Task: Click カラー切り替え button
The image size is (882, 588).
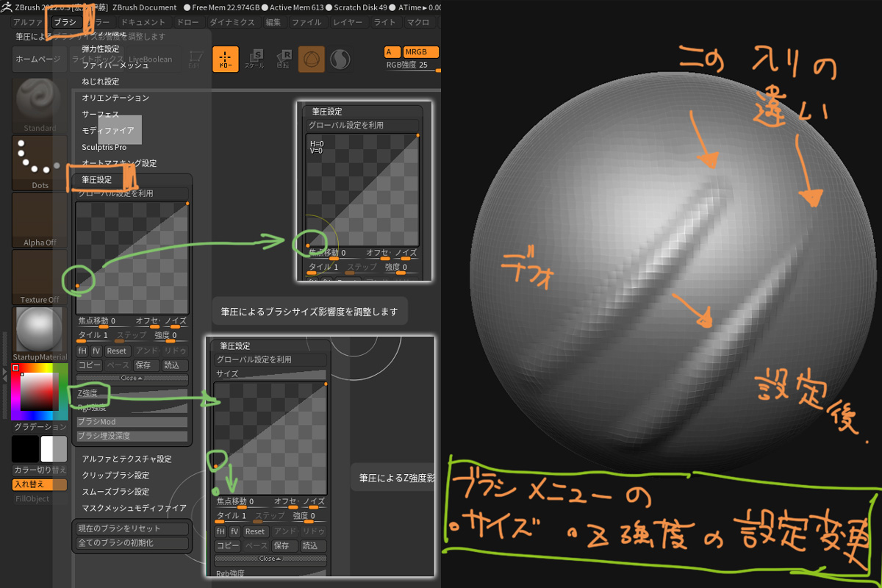Action: [40, 470]
